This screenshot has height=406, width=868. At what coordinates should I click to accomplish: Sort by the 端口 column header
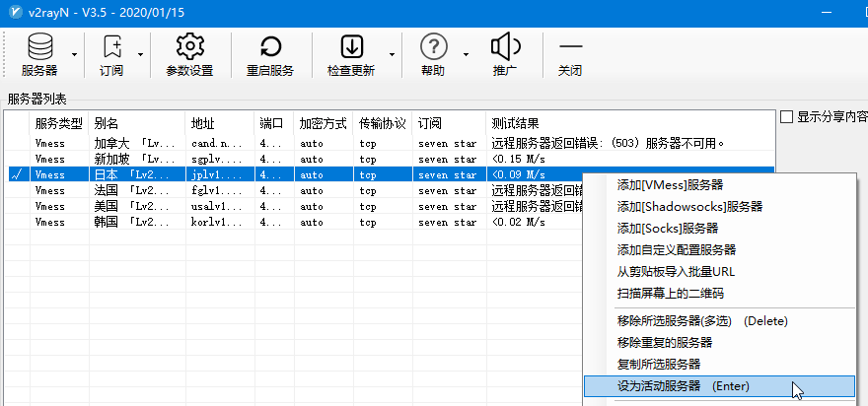click(274, 123)
